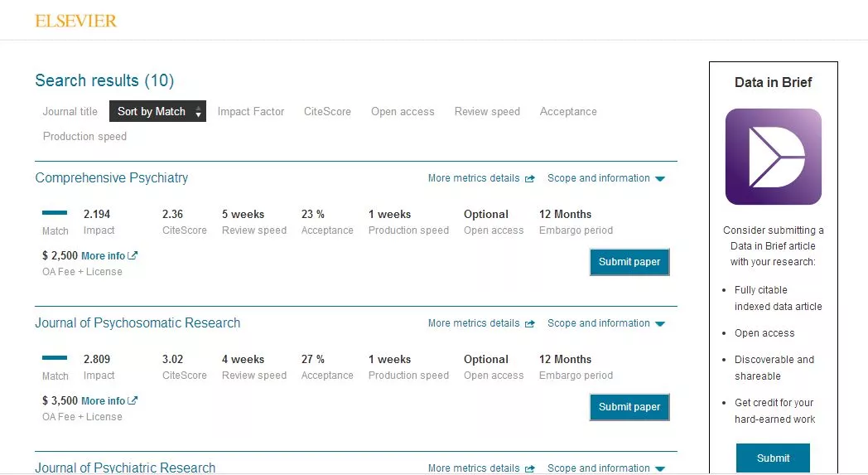Click More info external icon for $2,500 fee
868x475 pixels.
point(133,256)
